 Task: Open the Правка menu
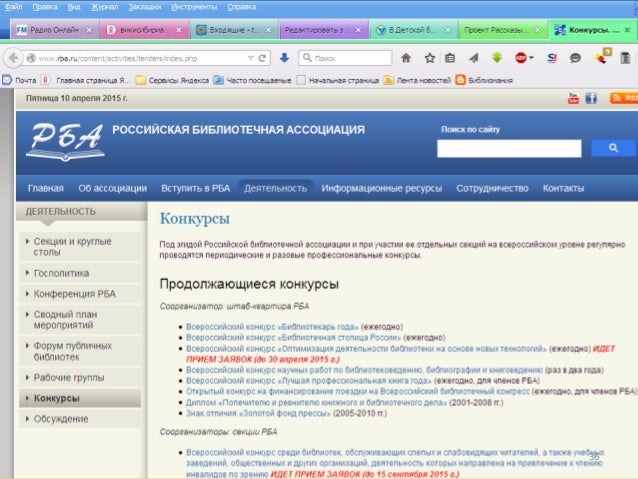[x=45, y=7]
